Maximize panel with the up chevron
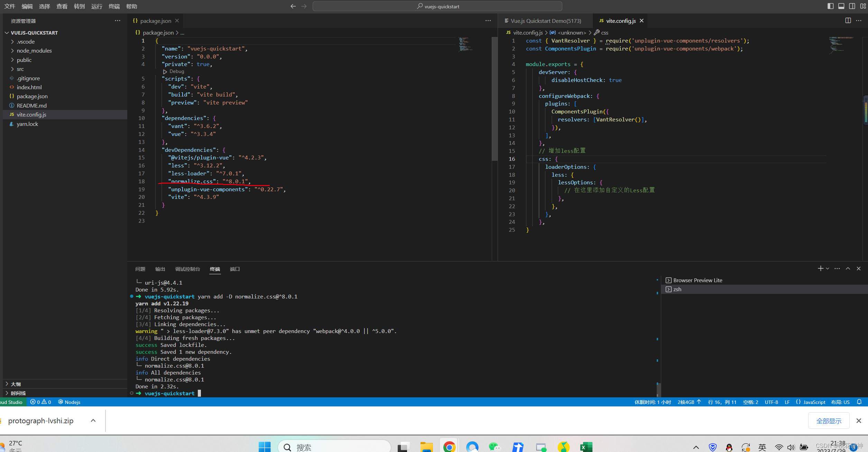 click(x=848, y=269)
